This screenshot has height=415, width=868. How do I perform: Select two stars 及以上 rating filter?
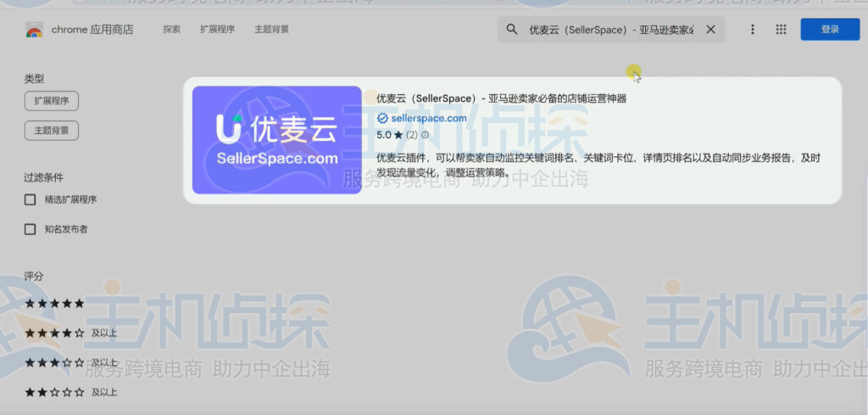coord(71,392)
